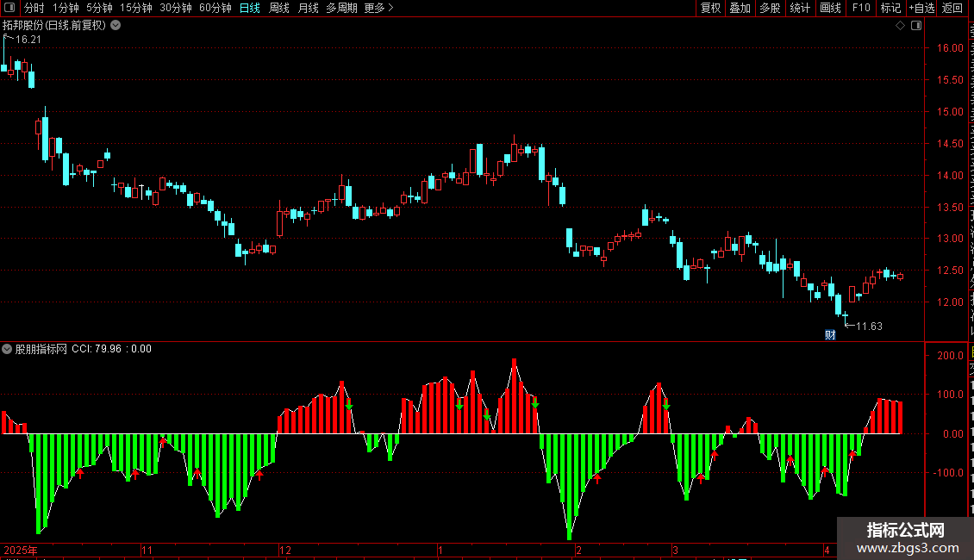Screen dimensions: 974x560
Task: Click the CCI: 79.96 value readout
Action: coord(97,349)
